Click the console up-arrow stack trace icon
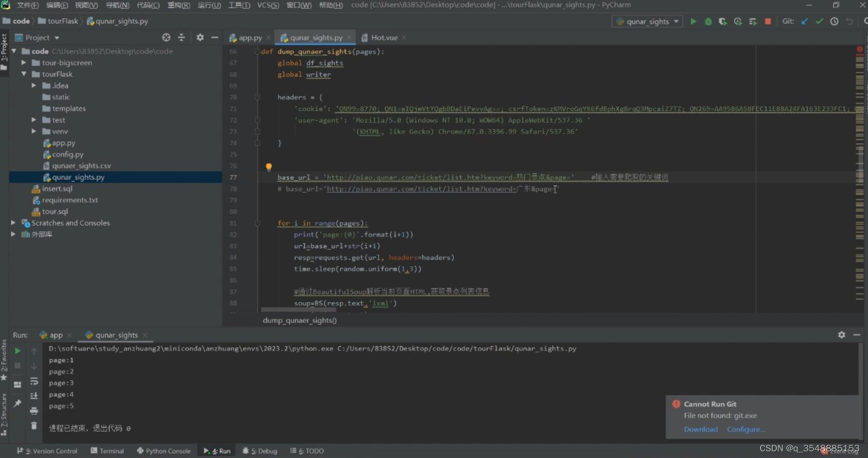This screenshot has height=458, width=868. 34,351
